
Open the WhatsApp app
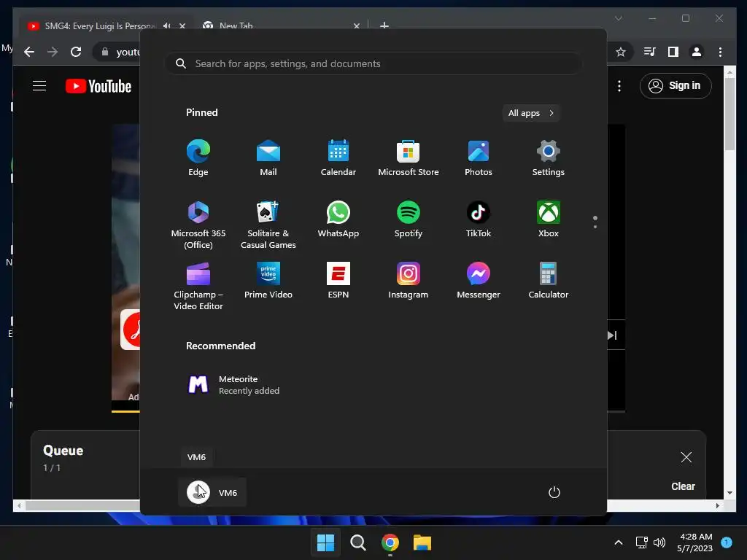(x=338, y=219)
